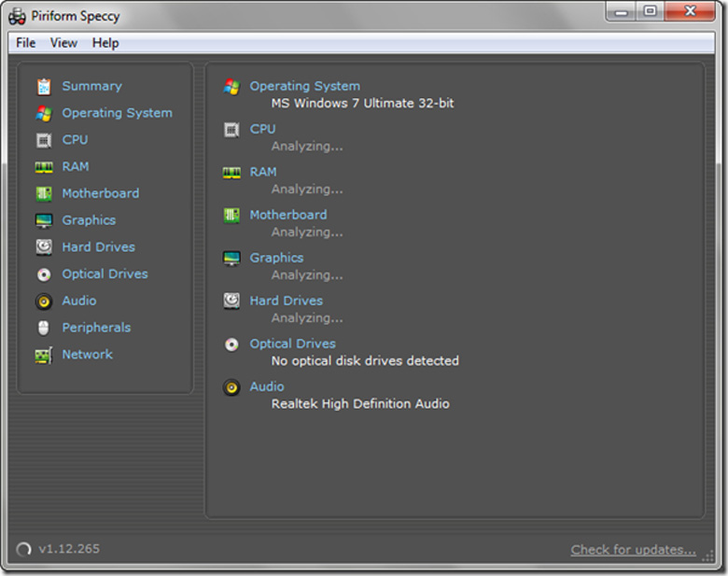Viewport: 728px width, 576px height.
Task: Click the Optical Drives disc icon in sidebar
Action: click(44, 274)
